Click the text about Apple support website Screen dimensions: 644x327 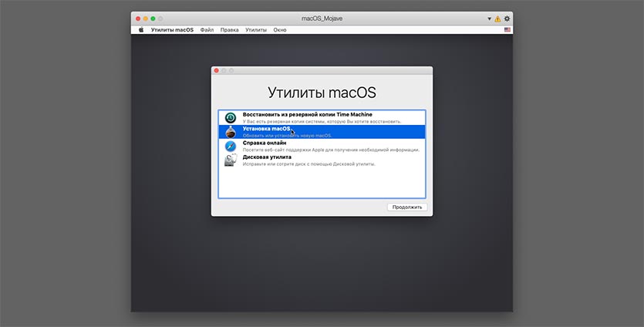pos(331,150)
